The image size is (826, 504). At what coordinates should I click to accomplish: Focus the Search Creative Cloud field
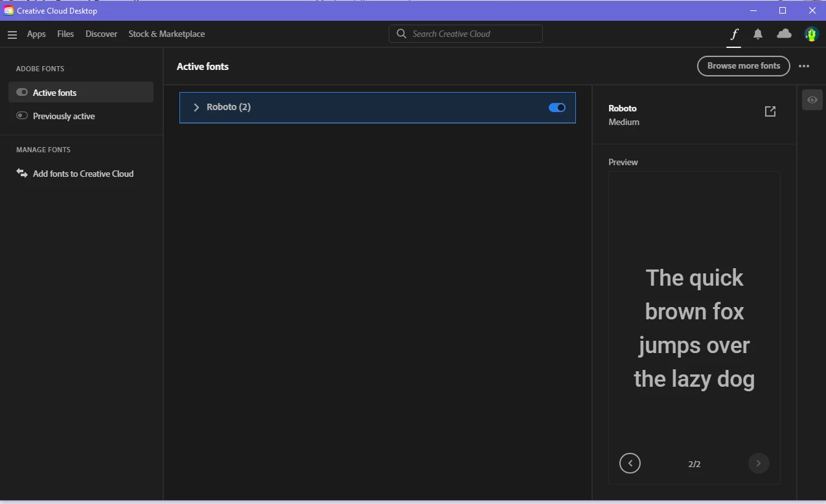tap(466, 34)
